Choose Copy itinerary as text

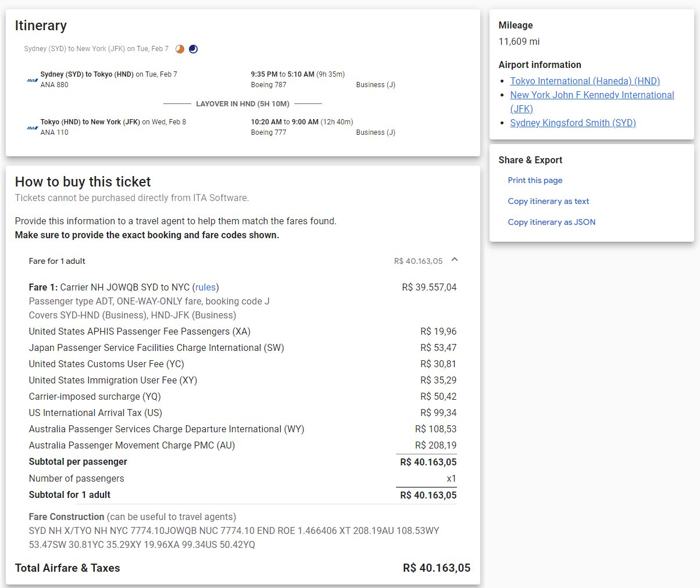point(548,201)
